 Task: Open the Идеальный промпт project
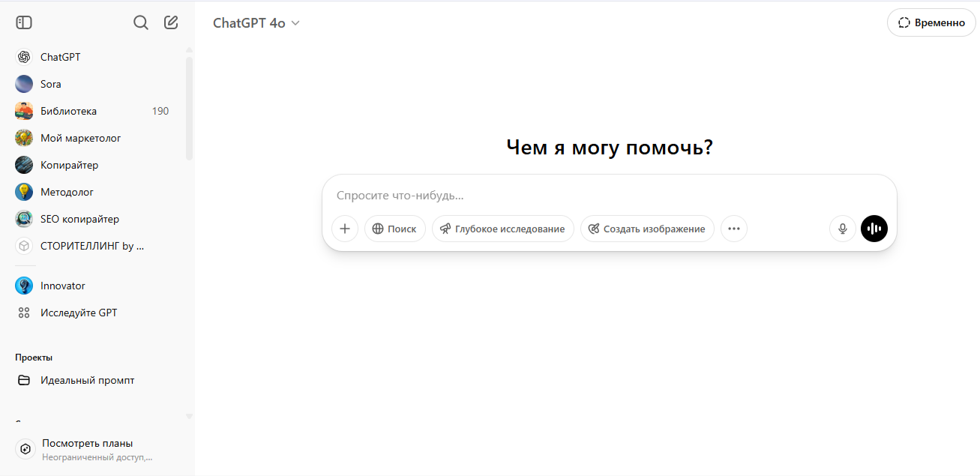(95, 380)
